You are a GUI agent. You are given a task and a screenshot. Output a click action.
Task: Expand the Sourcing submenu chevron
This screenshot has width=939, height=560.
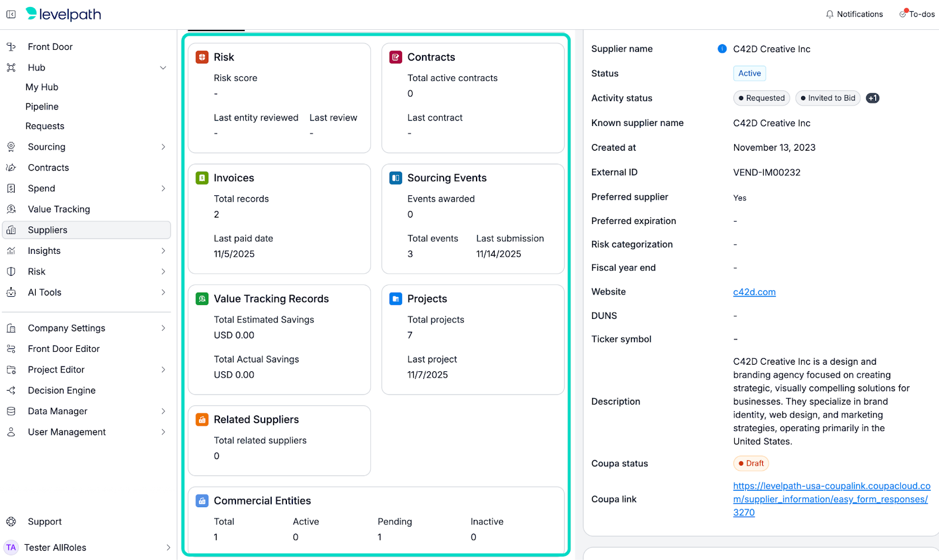click(163, 147)
